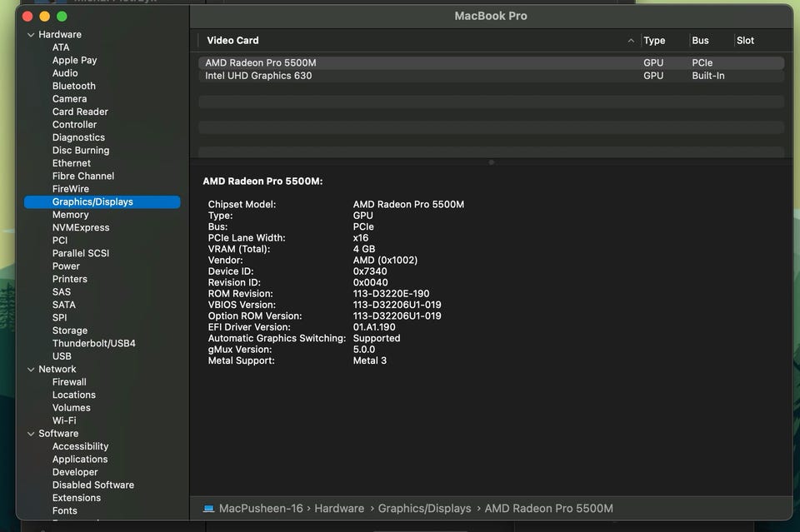The width and height of the screenshot is (800, 532).
Task: Collapse the Hardware section in sidebar
Action: [x=31, y=35]
